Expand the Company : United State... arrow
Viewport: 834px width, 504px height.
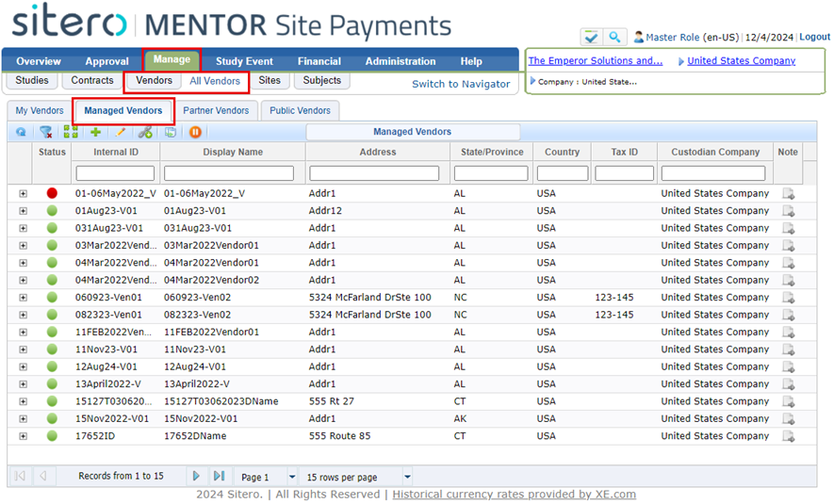click(x=532, y=81)
